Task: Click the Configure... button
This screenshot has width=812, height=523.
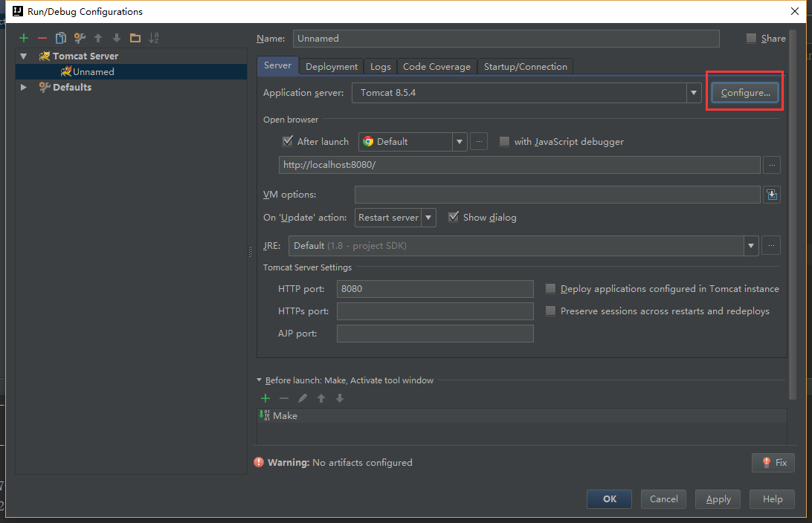Action: (x=745, y=92)
